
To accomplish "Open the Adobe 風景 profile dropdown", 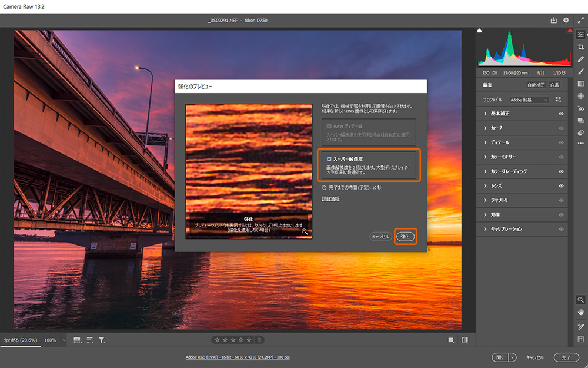I will [529, 100].
